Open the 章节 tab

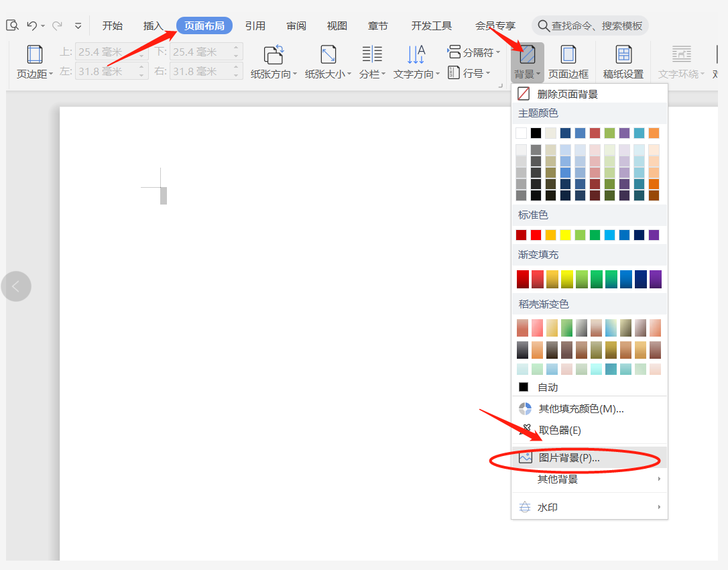coord(378,25)
